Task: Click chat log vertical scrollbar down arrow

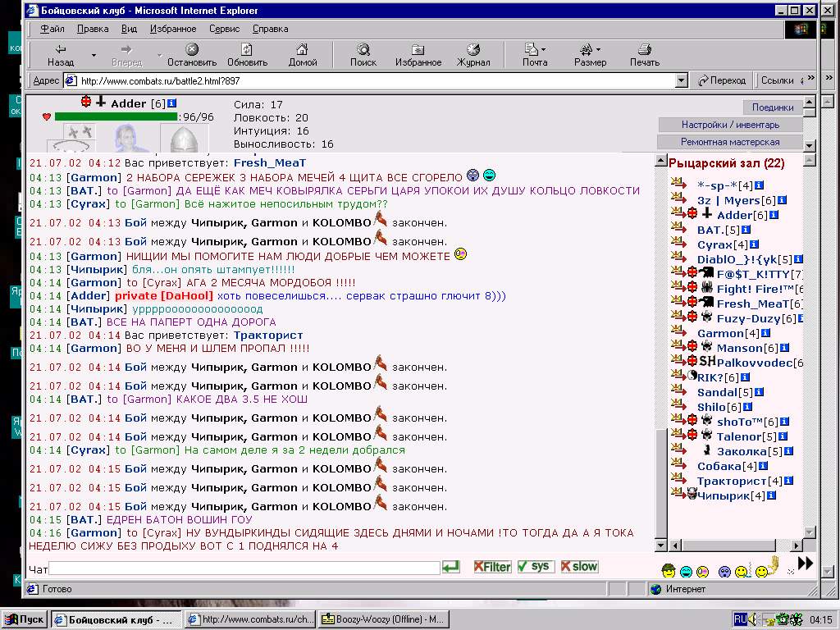Action: click(660, 546)
